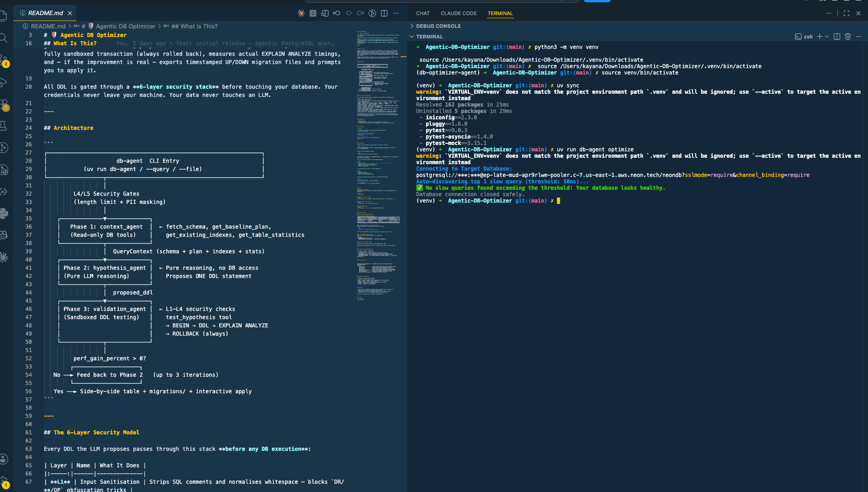Split the editor right
The width and height of the screenshot is (868, 492).
384,13
